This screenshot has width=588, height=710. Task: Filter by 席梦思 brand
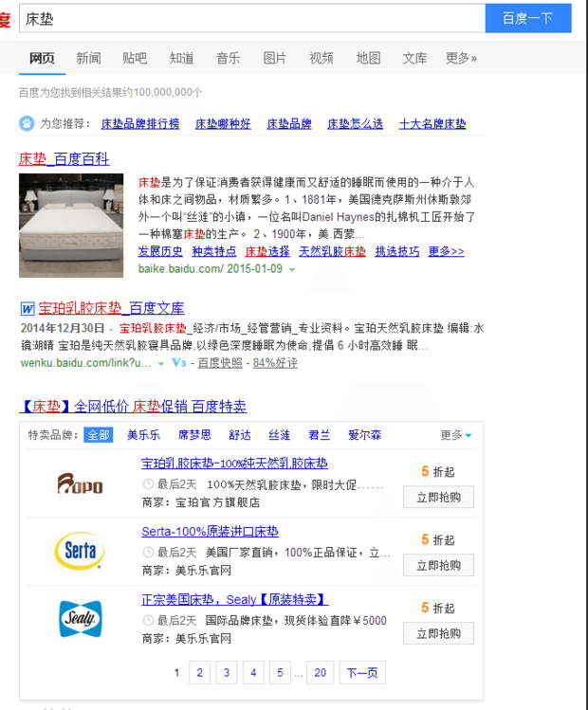pyautogui.click(x=194, y=435)
